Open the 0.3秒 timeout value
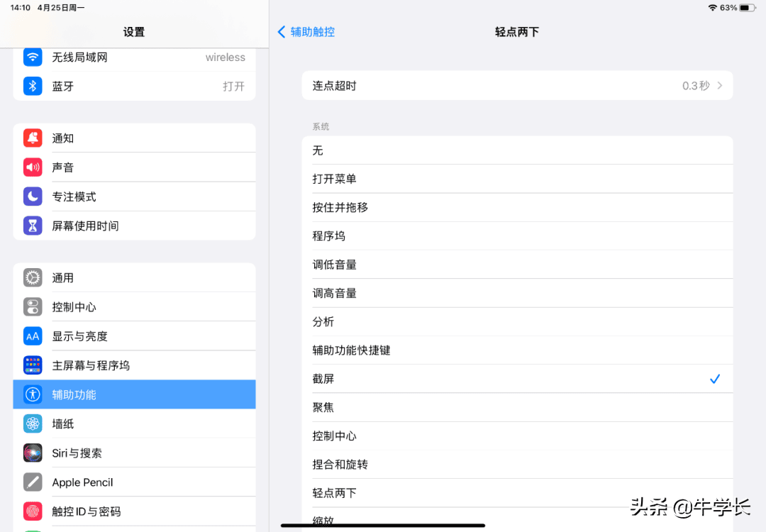Screen dimensions: 766x532 (695, 86)
